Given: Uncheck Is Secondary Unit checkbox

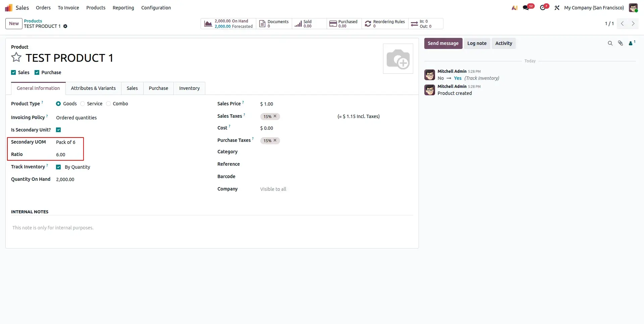Looking at the screenshot, I should click(58, 130).
